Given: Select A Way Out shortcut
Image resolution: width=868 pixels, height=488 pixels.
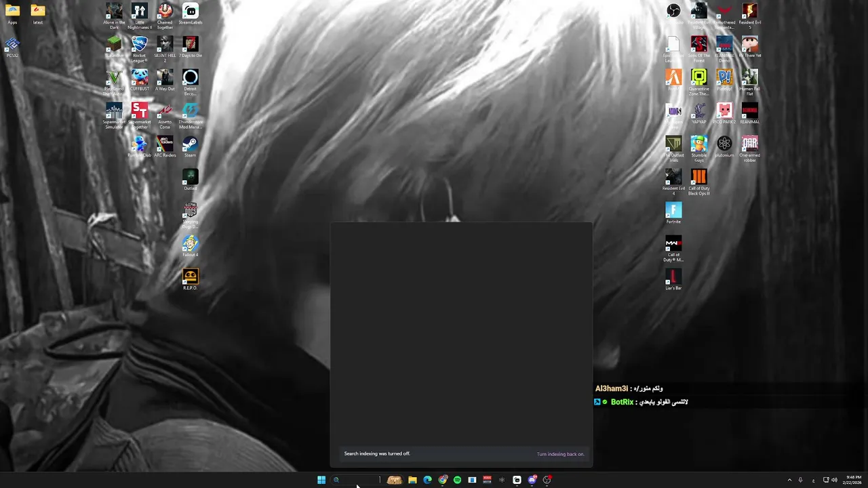Looking at the screenshot, I should pyautogui.click(x=165, y=81).
